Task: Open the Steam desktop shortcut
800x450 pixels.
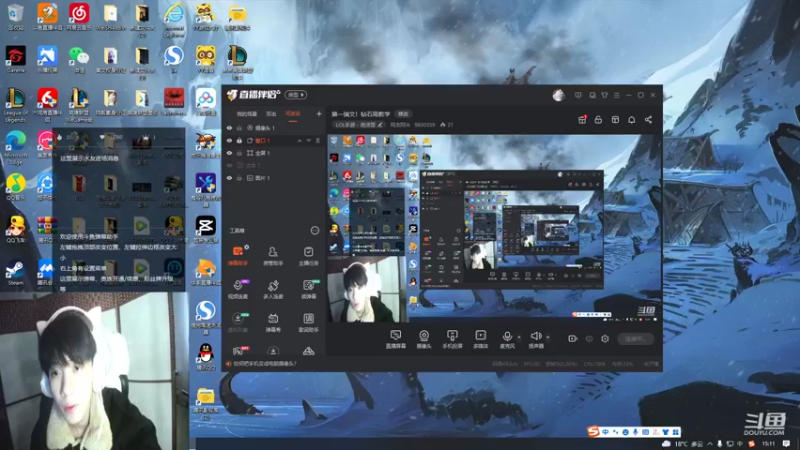Action: [15, 272]
